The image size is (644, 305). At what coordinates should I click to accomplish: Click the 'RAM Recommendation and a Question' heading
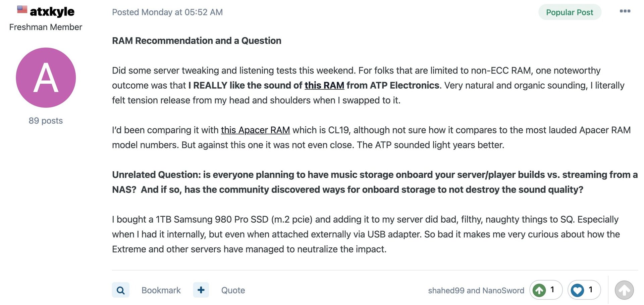coord(197,41)
